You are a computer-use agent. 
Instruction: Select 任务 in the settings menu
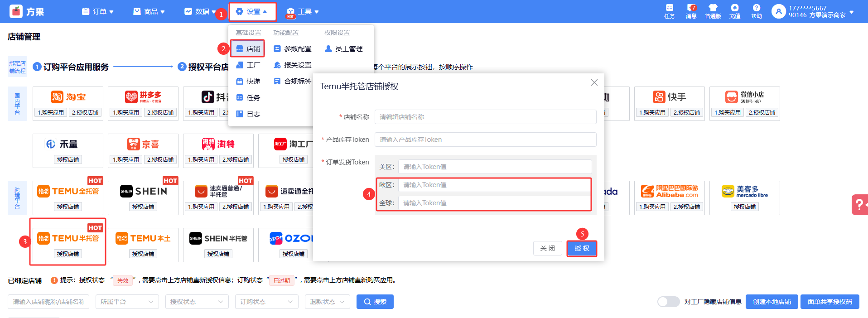248,97
